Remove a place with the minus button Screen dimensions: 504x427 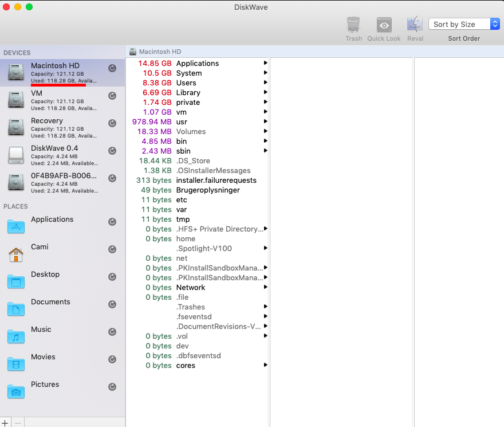pos(18,422)
